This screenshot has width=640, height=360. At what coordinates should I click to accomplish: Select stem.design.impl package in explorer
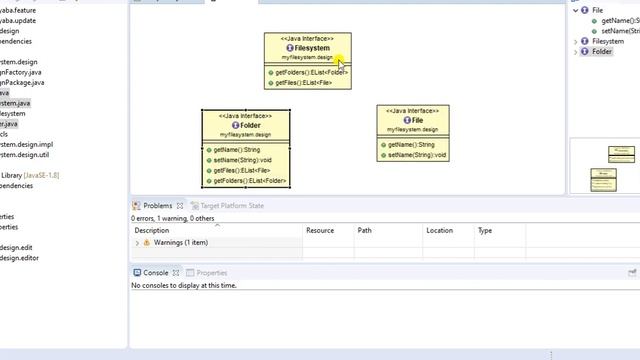click(x=27, y=144)
